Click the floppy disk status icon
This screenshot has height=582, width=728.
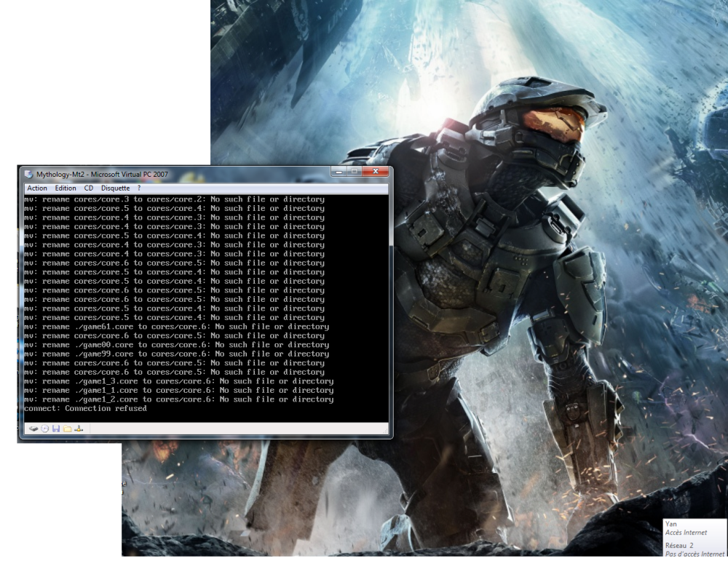56,428
